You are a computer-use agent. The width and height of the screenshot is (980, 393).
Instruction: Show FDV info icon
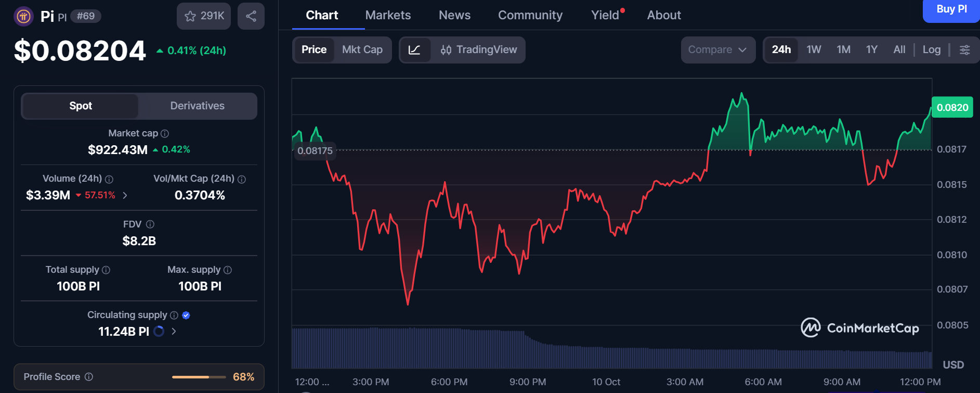click(150, 224)
